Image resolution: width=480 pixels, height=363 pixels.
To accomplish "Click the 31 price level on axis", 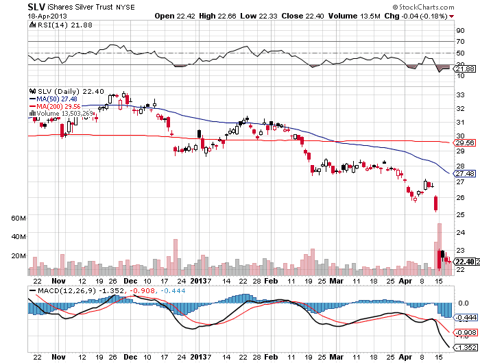I will point(460,122).
